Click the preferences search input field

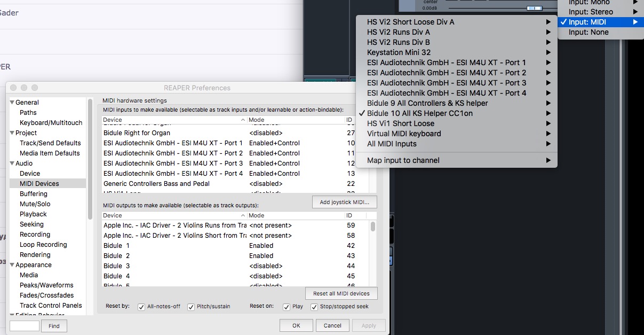pos(25,326)
